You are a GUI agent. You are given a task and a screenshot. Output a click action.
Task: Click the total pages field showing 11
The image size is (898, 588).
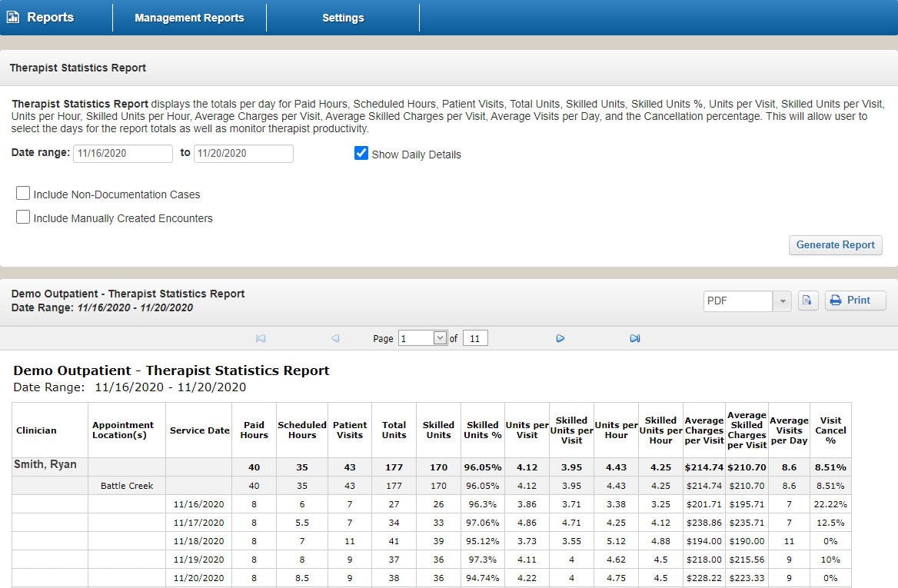coord(475,338)
